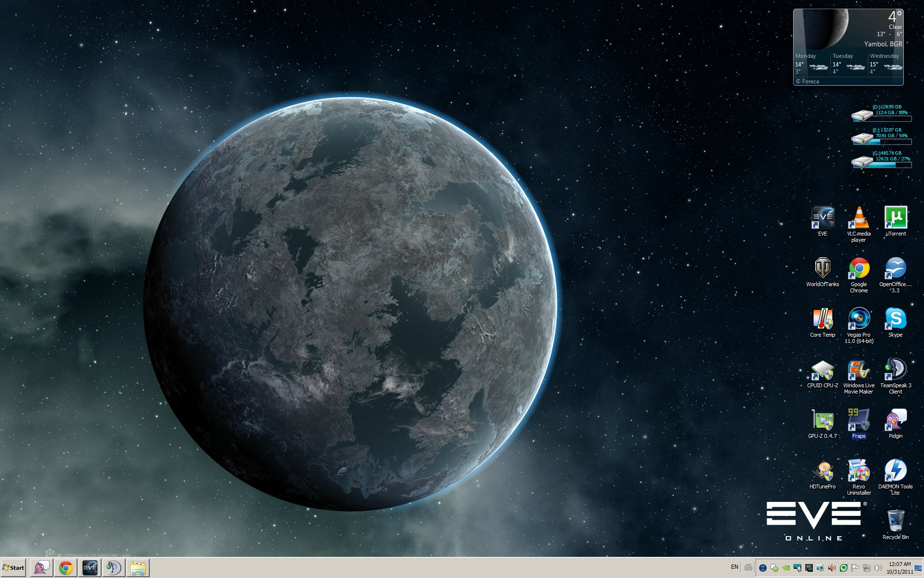Click the DAEMON Tools Lite icon

[895, 471]
